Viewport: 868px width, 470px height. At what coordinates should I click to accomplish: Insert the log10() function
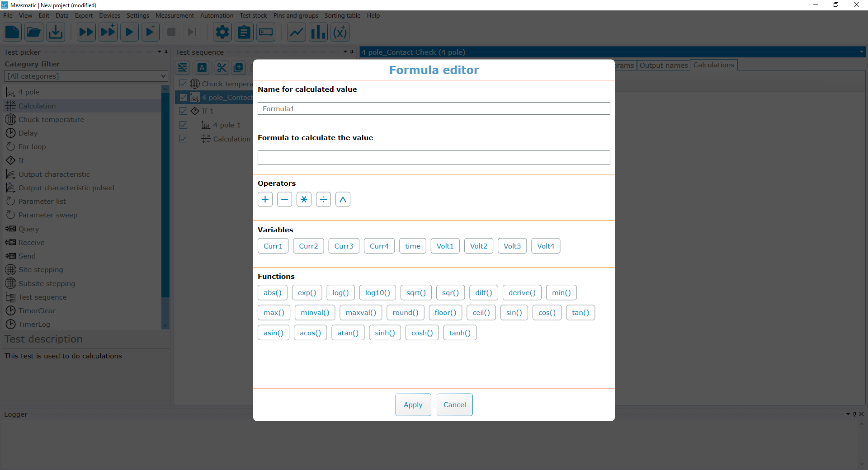tap(377, 292)
